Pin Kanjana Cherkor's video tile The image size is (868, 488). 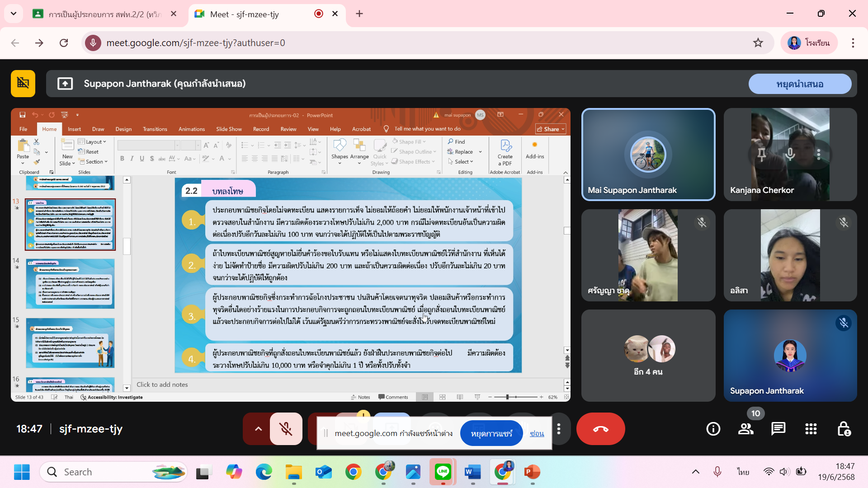(762, 155)
